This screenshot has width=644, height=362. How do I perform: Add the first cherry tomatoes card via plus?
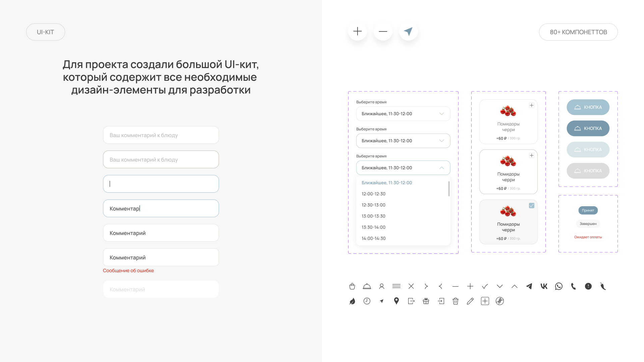tap(532, 105)
